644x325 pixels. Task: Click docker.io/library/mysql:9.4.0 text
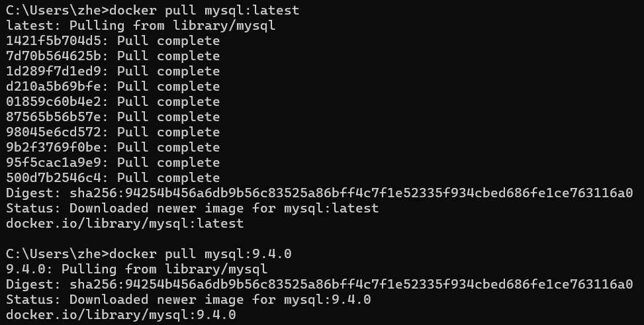(120, 314)
